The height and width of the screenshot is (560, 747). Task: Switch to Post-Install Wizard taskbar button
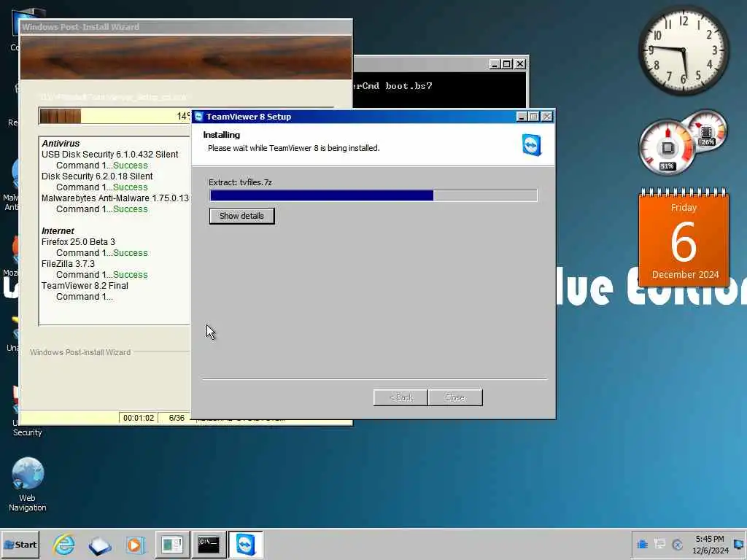point(172,545)
